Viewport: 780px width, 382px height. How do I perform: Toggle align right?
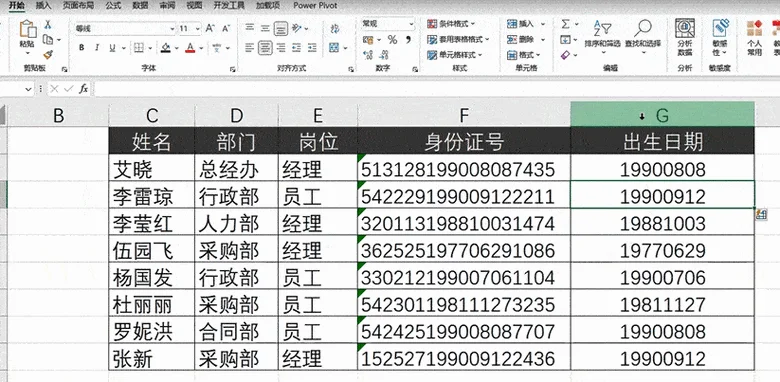coord(281,48)
